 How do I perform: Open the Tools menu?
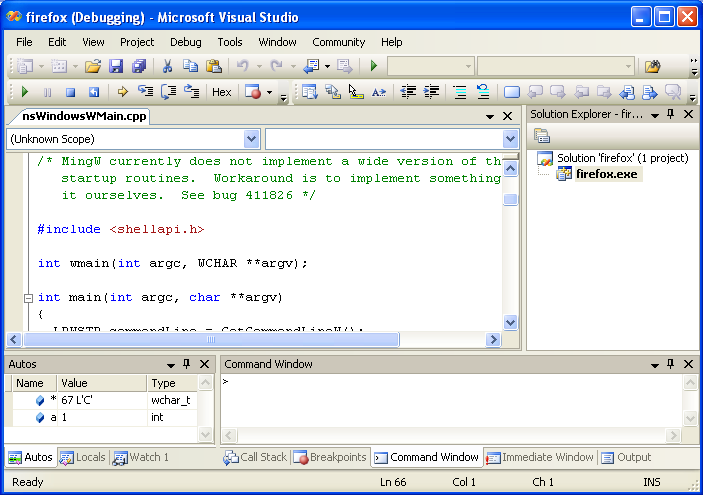pos(230,42)
